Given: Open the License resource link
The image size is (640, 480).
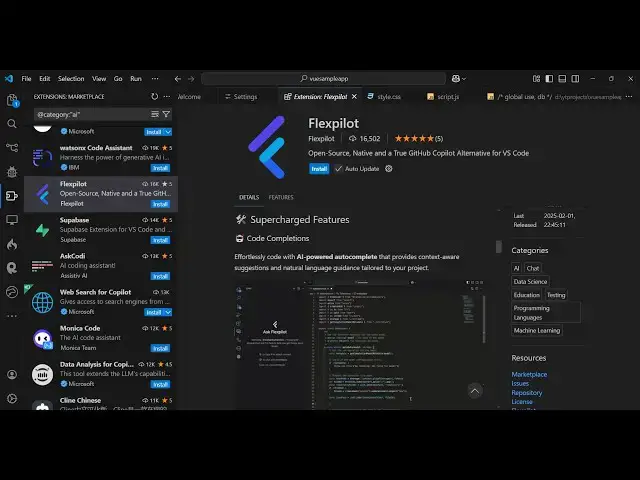Looking at the screenshot, I should click(x=522, y=402).
